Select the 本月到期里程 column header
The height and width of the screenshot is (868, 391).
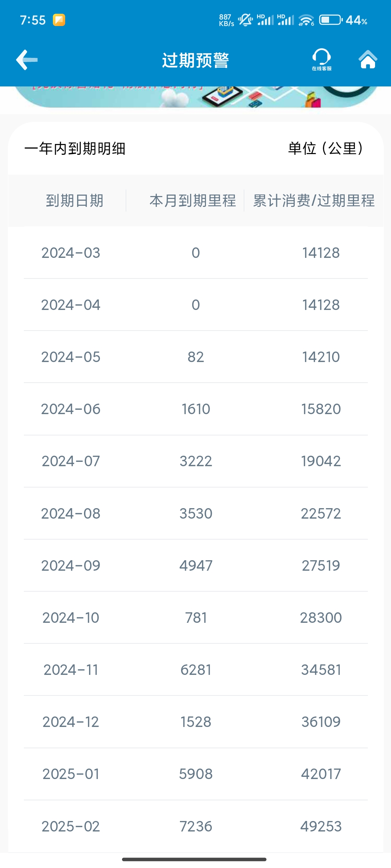(193, 201)
